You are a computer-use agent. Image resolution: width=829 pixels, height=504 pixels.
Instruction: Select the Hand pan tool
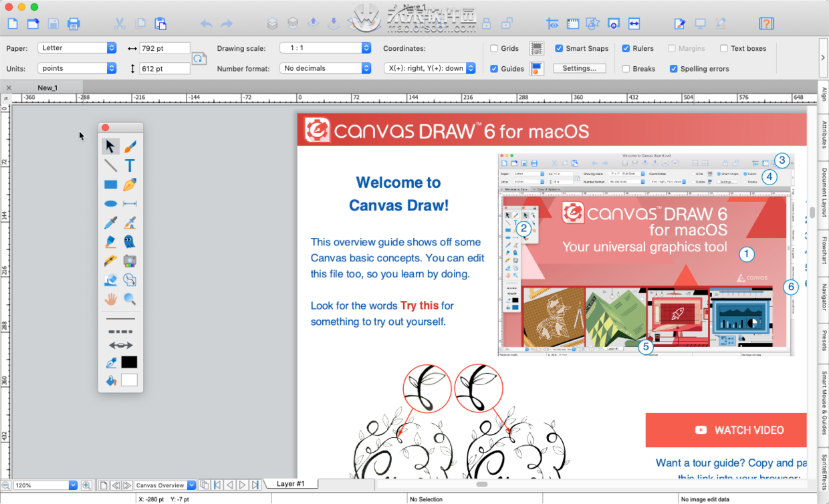(x=110, y=299)
